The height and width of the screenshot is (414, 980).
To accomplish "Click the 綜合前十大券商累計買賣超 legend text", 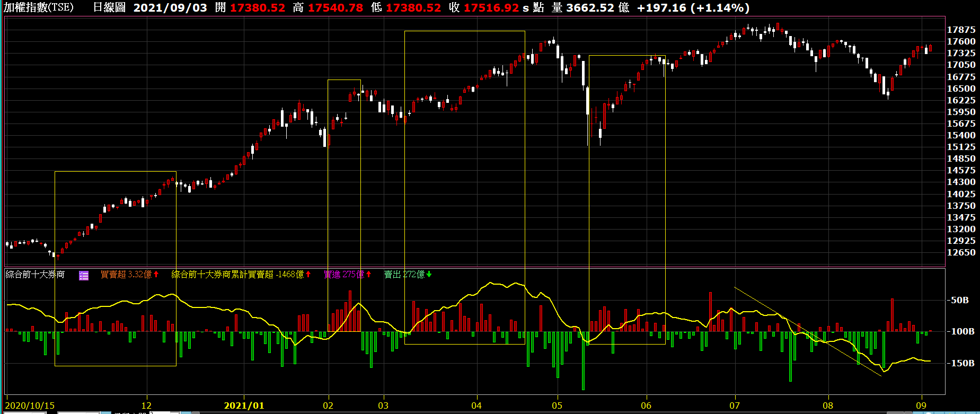I will [x=222, y=275].
